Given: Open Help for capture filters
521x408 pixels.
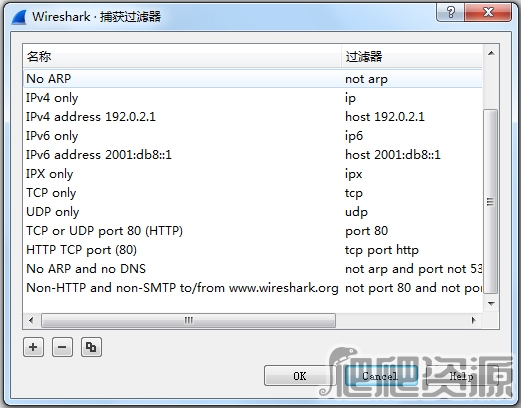Looking at the screenshot, I should tap(461, 376).
